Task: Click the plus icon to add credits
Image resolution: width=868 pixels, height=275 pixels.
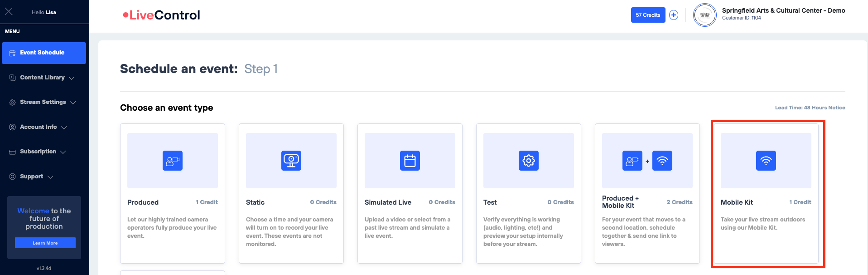Action: coord(674,15)
